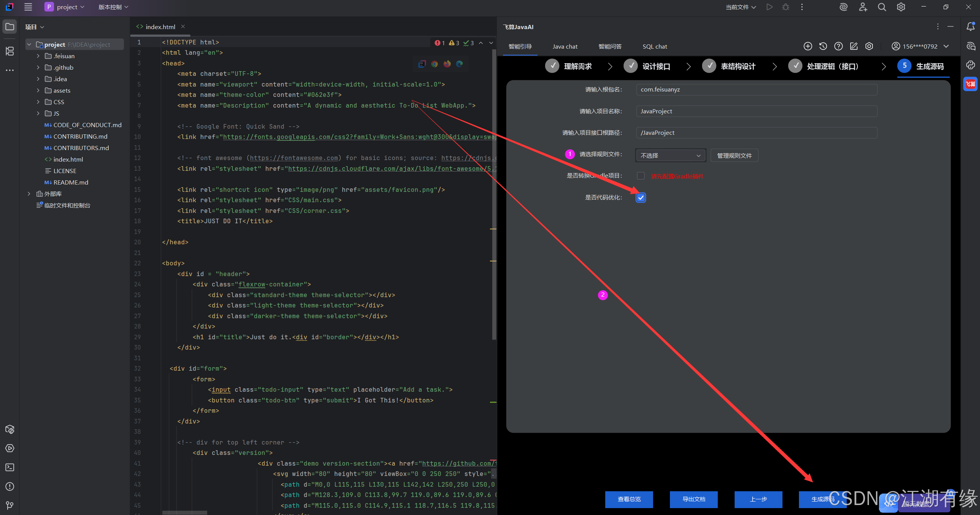Open help question mark icon in JavaAI
Image resolution: width=980 pixels, height=515 pixels.
(838, 46)
